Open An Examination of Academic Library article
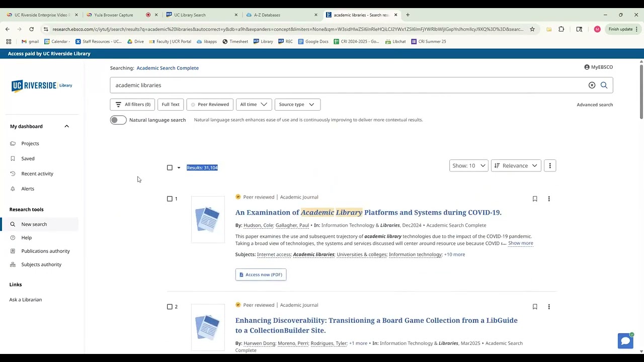 point(368,213)
